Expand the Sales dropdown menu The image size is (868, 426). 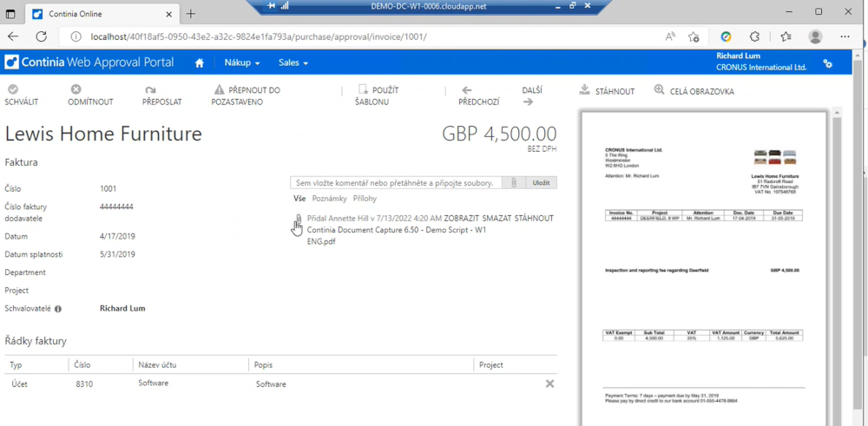tap(293, 63)
